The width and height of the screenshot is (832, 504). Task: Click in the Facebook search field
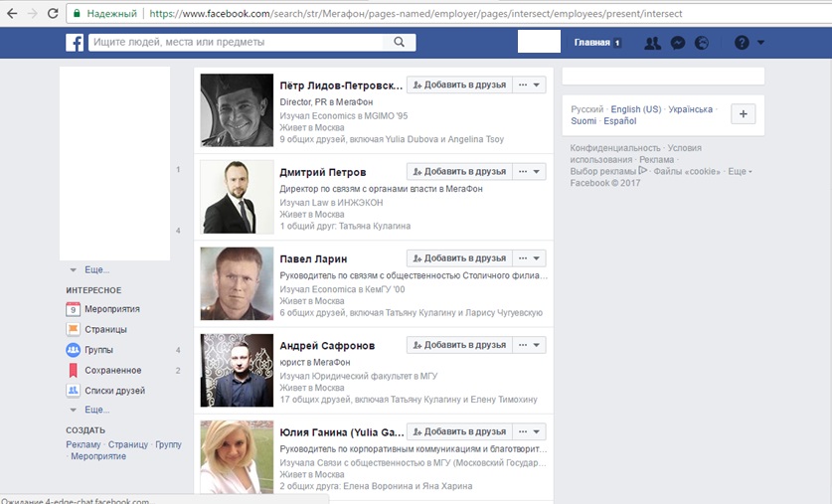[237, 42]
